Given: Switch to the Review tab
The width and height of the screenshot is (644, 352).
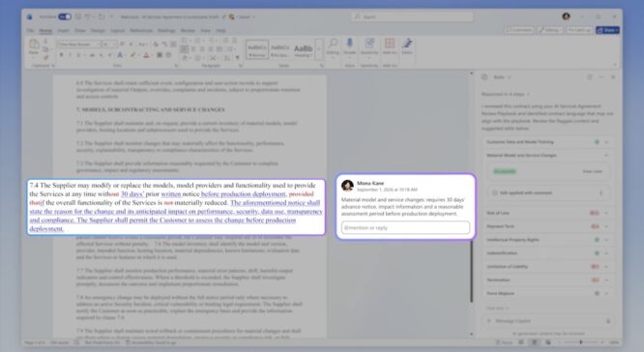Looking at the screenshot, I should click(188, 31).
